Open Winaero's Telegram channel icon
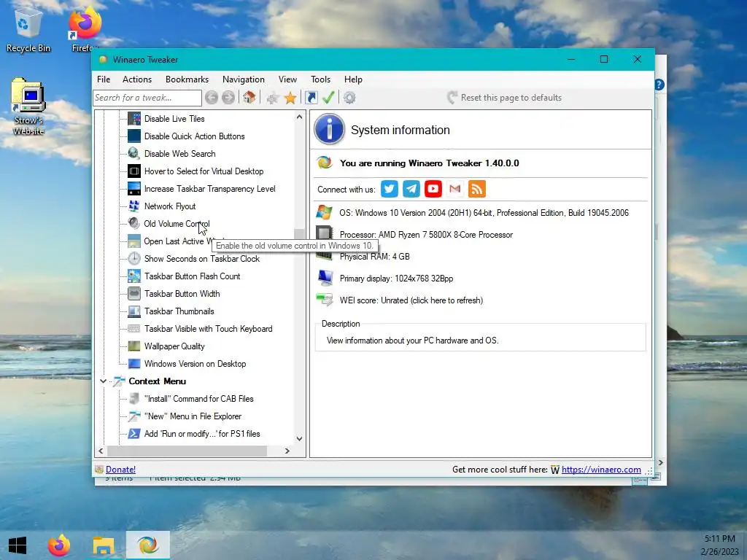The width and height of the screenshot is (747, 560). point(411,189)
